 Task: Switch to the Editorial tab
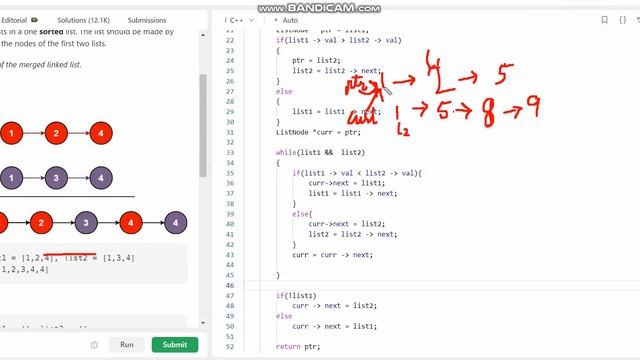(14, 20)
